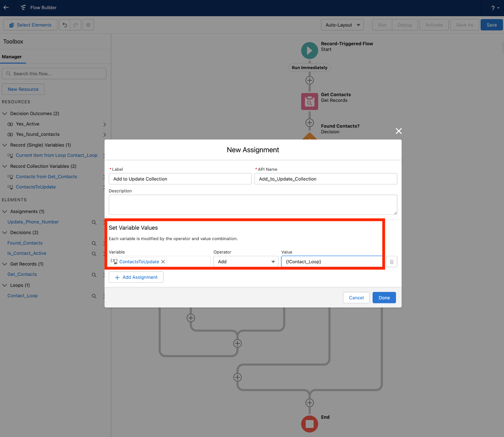
Task: Collapse the Record Collection Variables section
Action: click(4, 166)
